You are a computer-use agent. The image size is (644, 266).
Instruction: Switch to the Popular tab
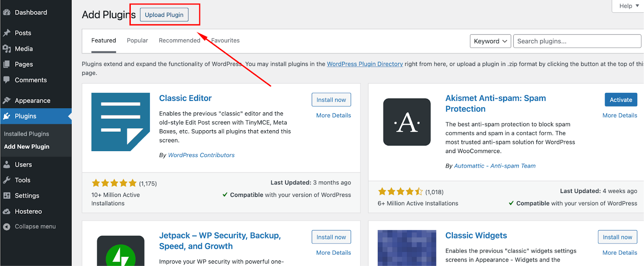137,41
